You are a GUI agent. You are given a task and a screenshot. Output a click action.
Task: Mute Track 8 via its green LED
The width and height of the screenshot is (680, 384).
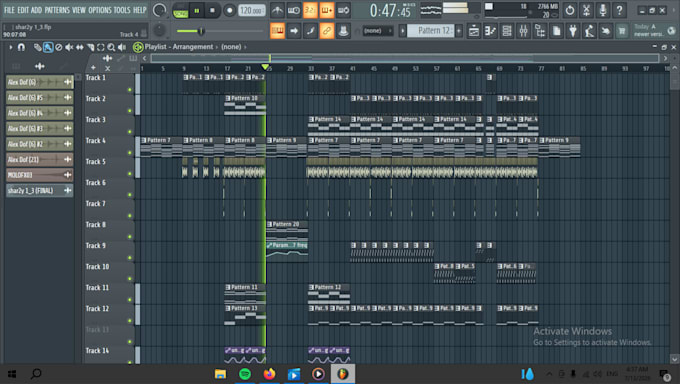pos(130,236)
